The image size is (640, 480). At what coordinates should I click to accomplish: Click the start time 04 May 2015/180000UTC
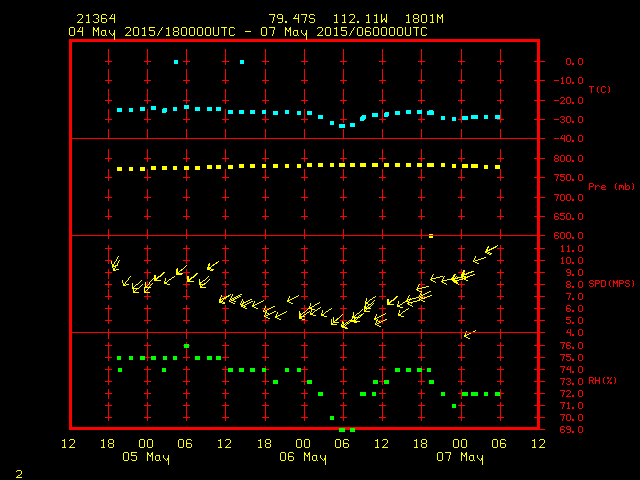[x=152, y=32]
